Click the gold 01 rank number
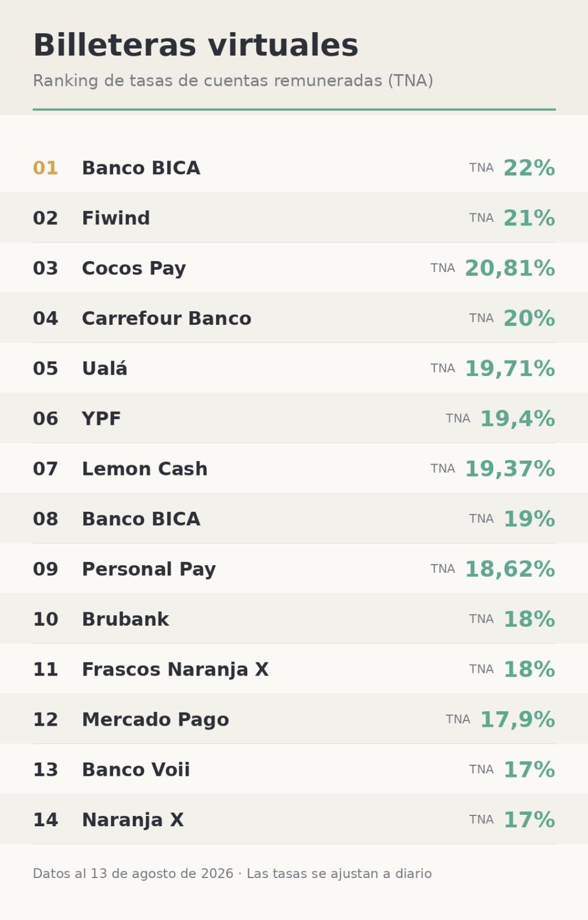588x920 pixels. 45,168
